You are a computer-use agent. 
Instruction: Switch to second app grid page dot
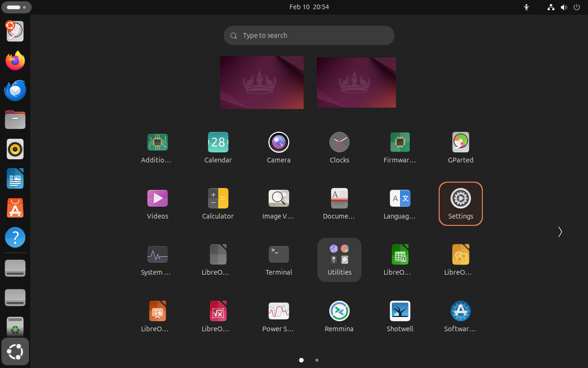coord(317,360)
